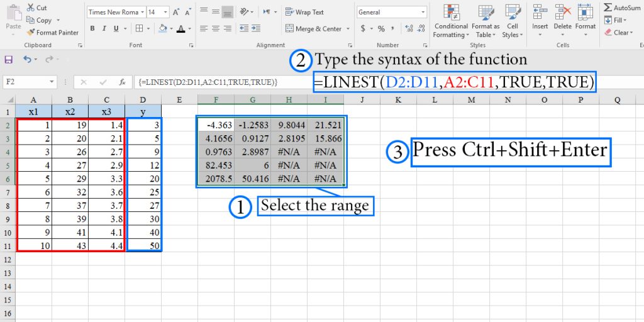
Task: Open the font name dropdown
Action: click(x=143, y=13)
